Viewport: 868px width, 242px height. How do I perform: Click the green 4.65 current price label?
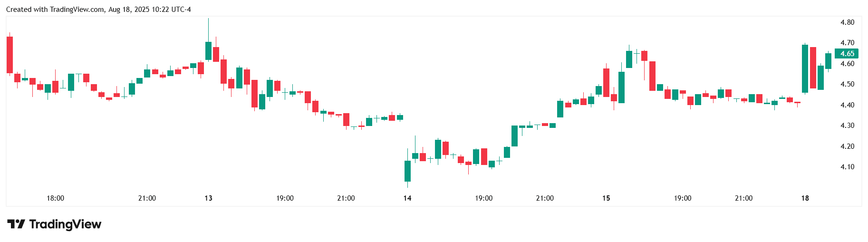847,54
